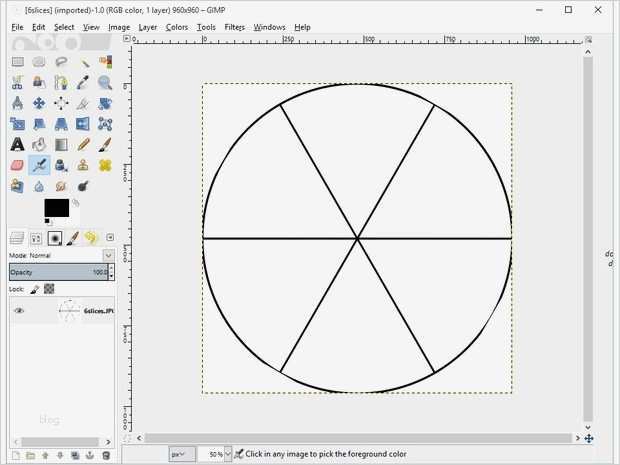620x465 pixels.
Task: Select the Rotate tool
Action: pos(105,104)
